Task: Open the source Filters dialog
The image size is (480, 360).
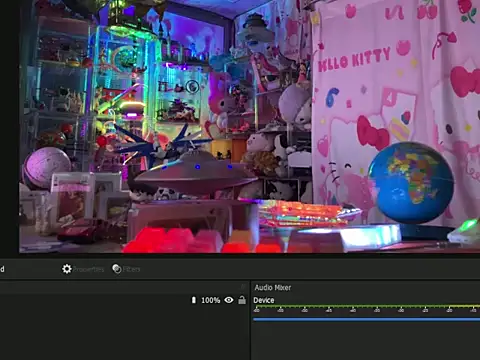Action: (126, 269)
